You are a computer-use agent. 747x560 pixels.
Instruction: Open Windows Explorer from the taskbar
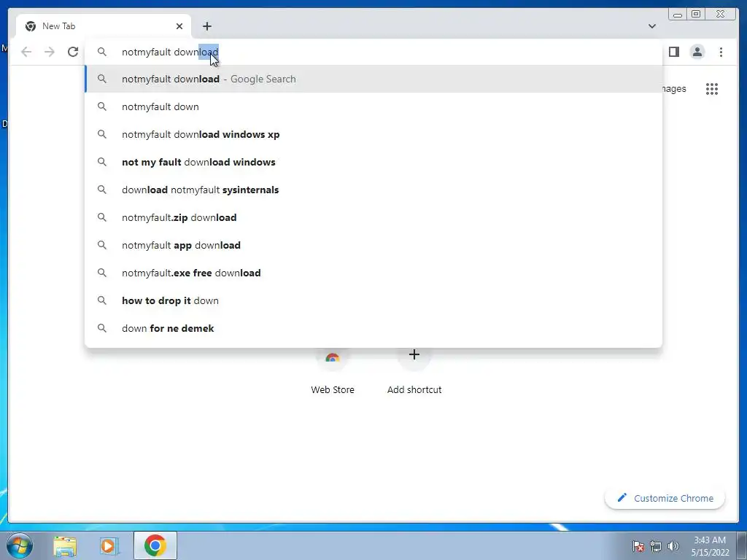coord(65,545)
